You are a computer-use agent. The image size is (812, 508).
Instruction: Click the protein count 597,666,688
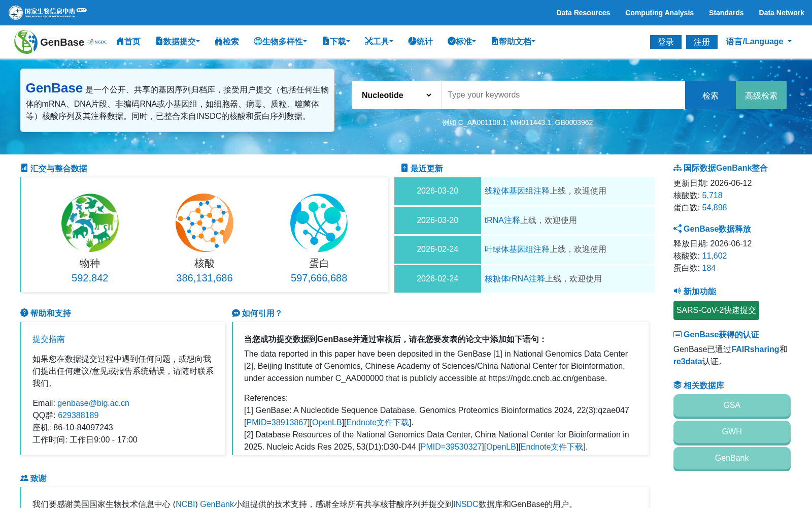pos(319,278)
